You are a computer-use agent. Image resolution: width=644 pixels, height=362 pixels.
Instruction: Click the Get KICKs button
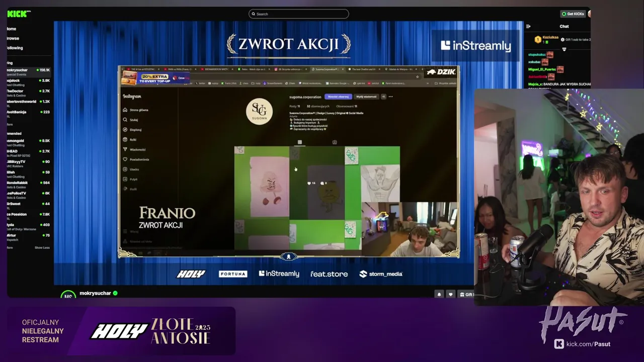(x=573, y=14)
